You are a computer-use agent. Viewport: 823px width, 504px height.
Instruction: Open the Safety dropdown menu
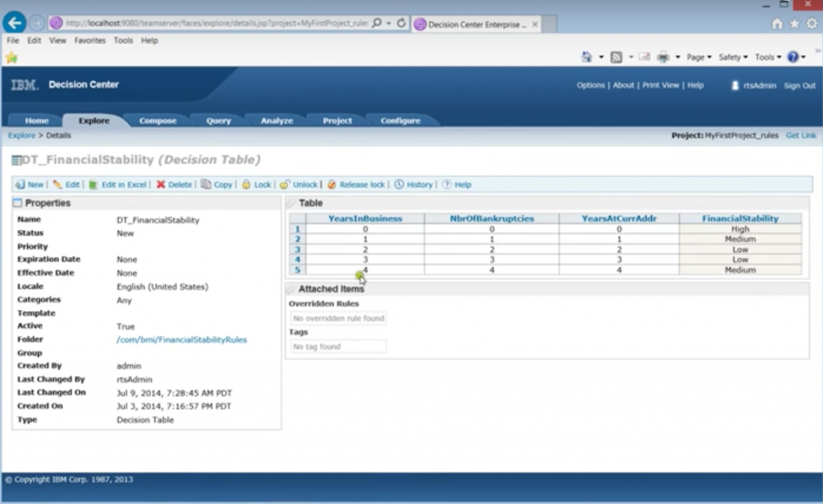point(733,57)
